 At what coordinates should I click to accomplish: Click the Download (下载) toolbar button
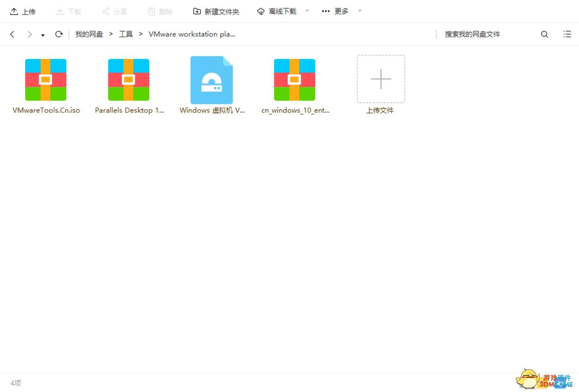68,11
